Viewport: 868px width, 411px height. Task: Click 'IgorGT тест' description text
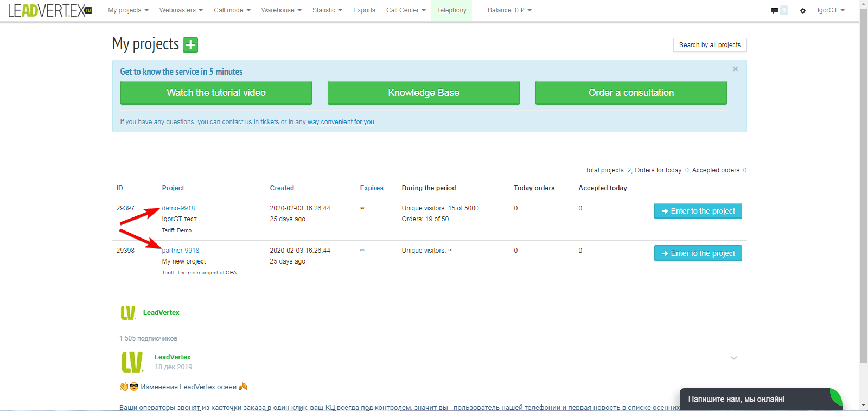click(x=179, y=219)
